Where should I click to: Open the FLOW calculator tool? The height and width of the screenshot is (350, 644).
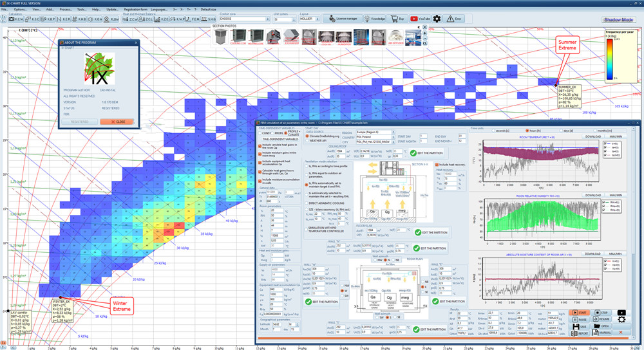click(111, 19)
